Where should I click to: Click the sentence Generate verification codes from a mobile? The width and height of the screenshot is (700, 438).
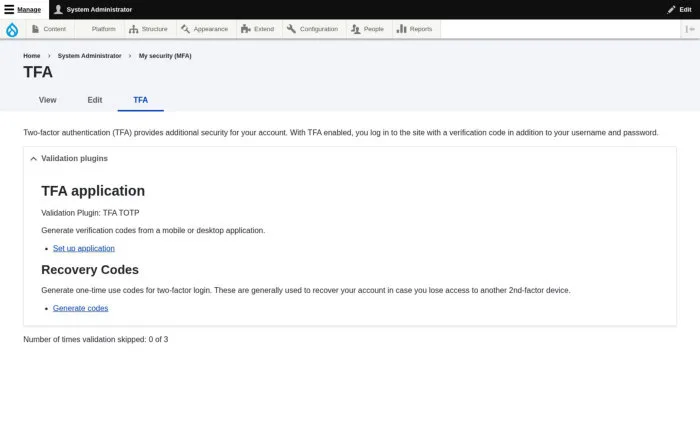pos(153,230)
